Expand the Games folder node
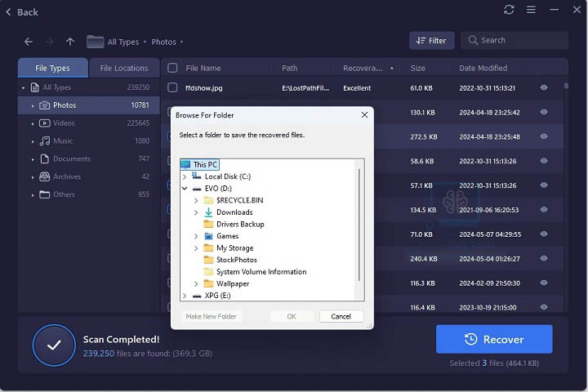 pos(196,236)
